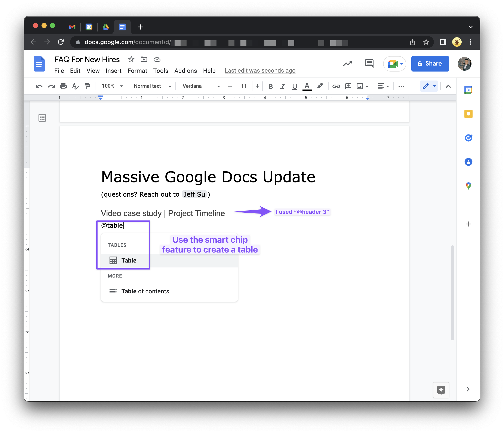Click the Explore button at bottom right
The image size is (504, 433).
[x=441, y=390]
